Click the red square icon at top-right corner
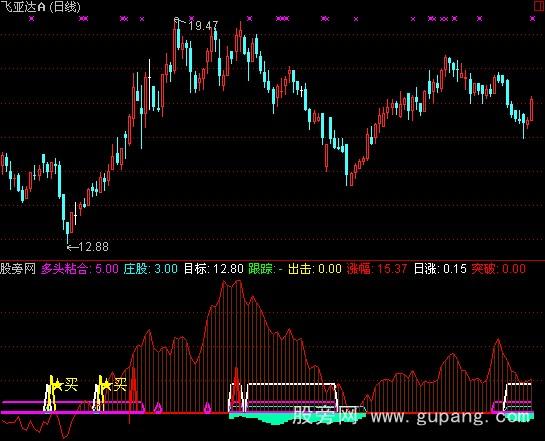 click(539, 6)
